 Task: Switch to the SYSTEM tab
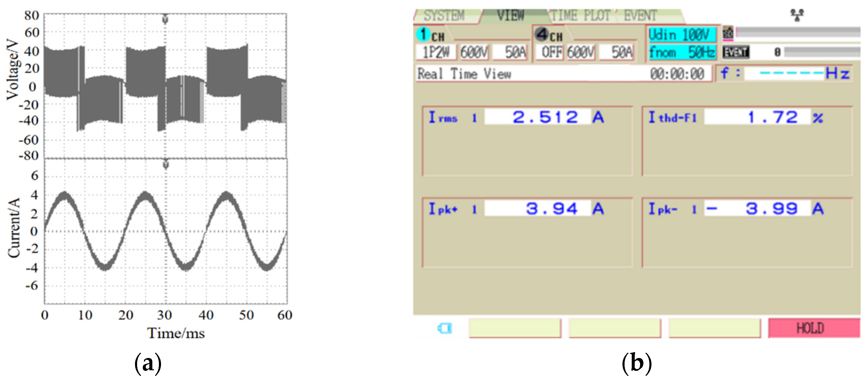[x=444, y=16]
